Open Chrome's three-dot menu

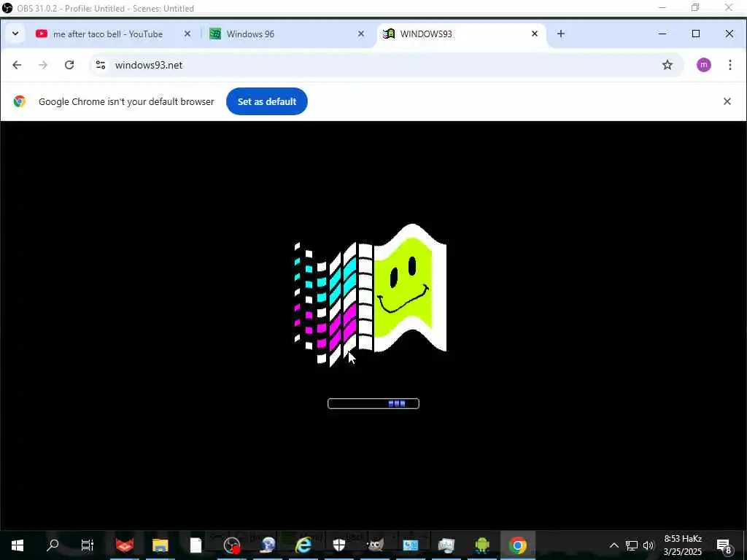pos(729,65)
